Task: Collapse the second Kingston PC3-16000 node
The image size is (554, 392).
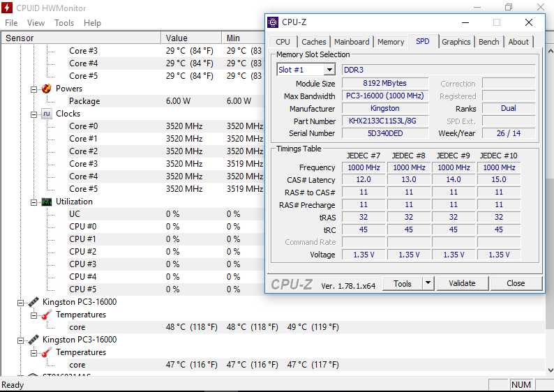Action: pos(20,340)
